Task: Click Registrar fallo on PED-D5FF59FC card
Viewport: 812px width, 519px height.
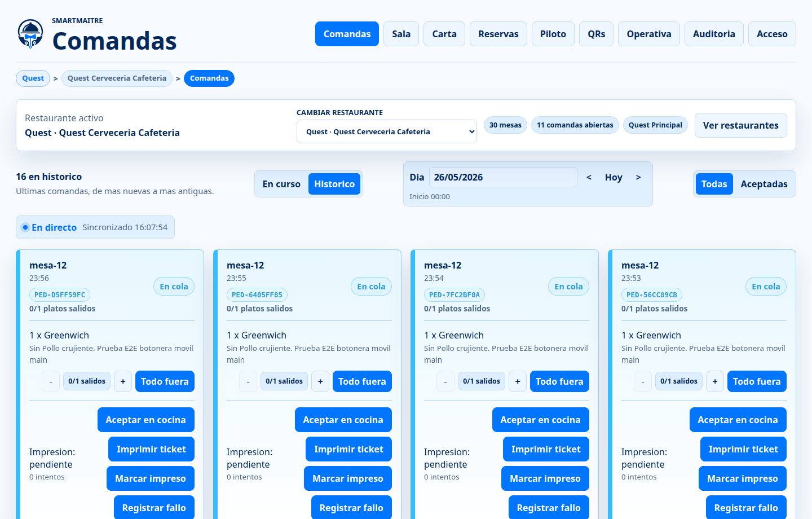Action: pos(154,507)
